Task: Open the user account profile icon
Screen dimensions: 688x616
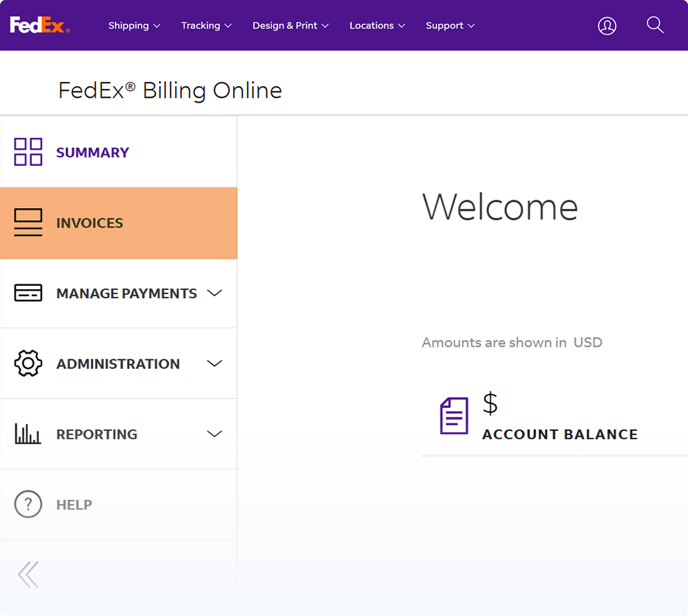Action: pos(607,26)
